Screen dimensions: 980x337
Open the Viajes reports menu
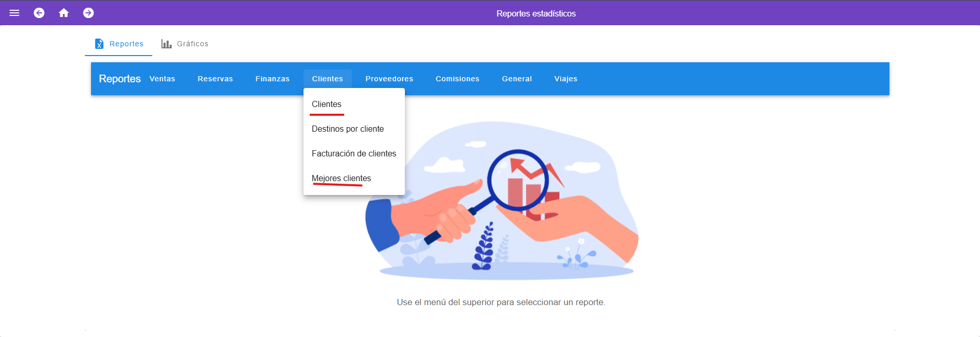(x=565, y=79)
